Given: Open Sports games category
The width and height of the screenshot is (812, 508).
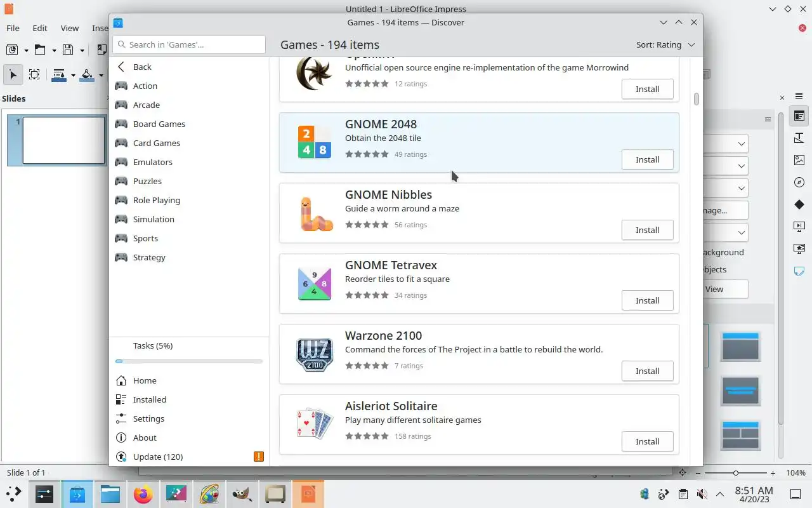Looking at the screenshot, I should coord(189,238).
